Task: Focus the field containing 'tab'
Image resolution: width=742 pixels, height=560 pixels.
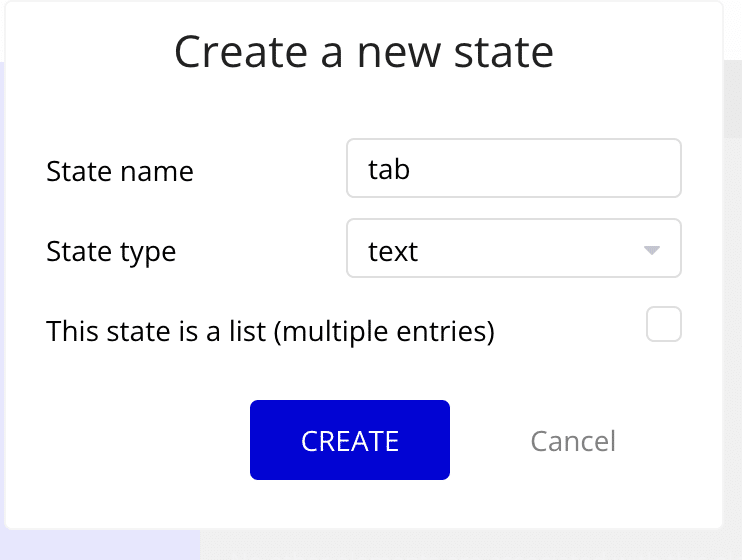Action: [513, 168]
